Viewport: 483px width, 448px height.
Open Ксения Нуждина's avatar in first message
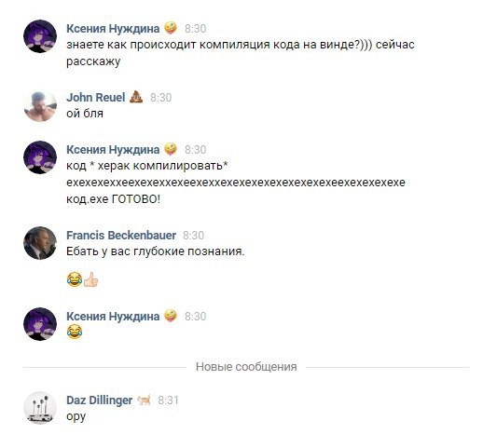click(40, 36)
